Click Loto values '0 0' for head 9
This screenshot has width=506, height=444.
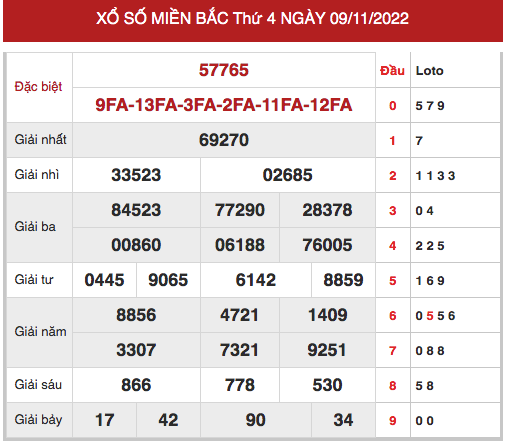click(x=424, y=421)
